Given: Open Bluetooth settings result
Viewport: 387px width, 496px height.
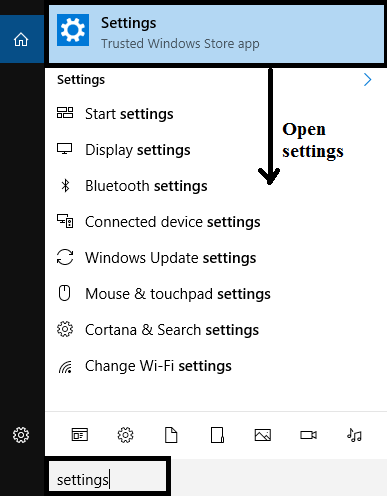Looking at the screenshot, I should 216,186.
